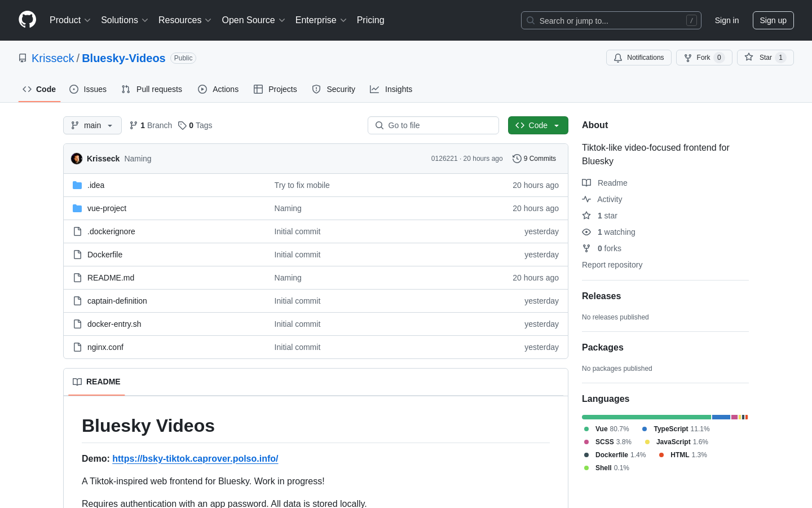The image size is (812, 508).
Task: Click the Go to file input
Action: [x=433, y=125]
